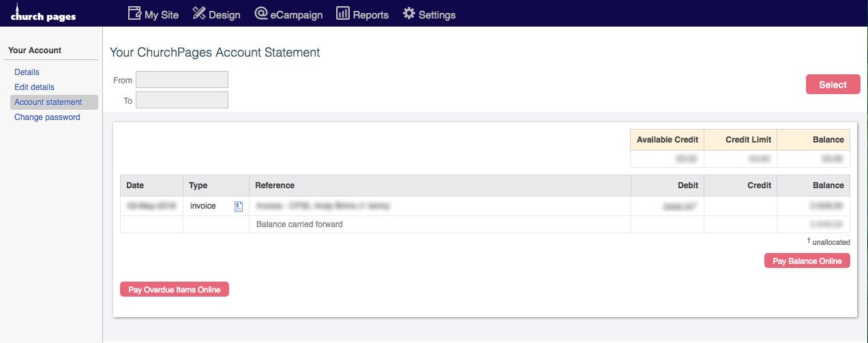The image size is (868, 343).
Task: Click Pay Overdue Items Online button
Action: point(175,290)
